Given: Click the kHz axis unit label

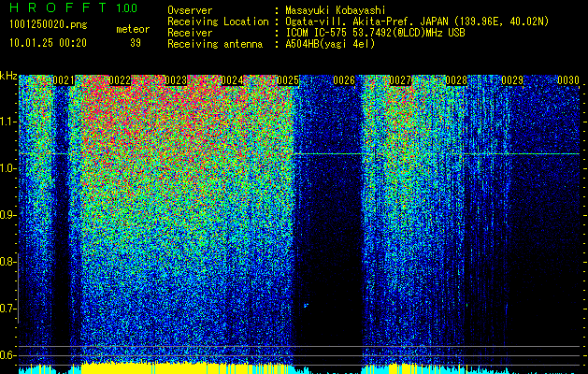Looking at the screenshot, I should coord(8,76).
